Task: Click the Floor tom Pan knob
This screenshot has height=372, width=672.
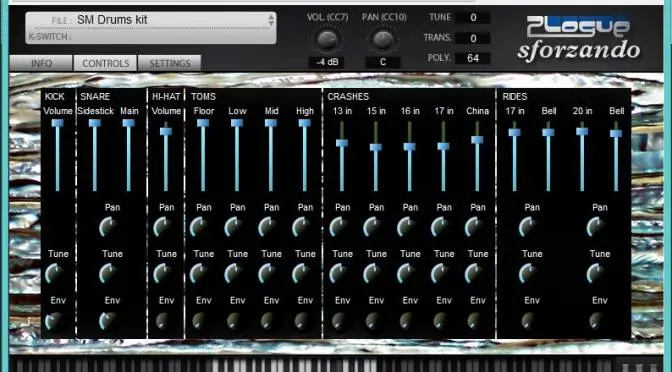Action: tap(199, 226)
